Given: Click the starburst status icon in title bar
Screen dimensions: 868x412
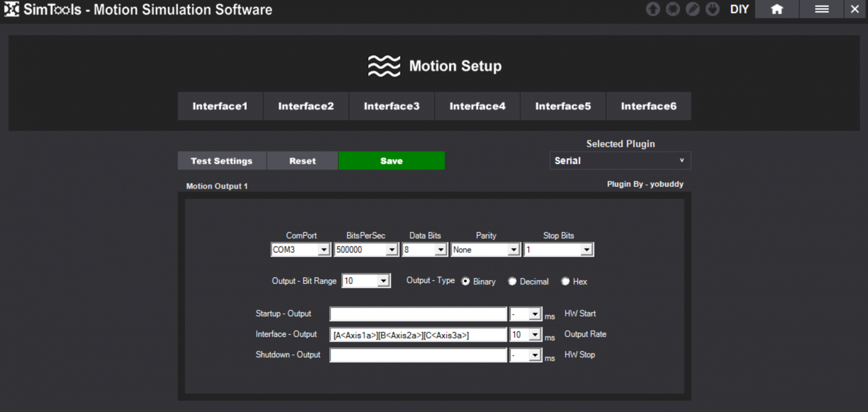Looking at the screenshot, I should coord(673,9).
